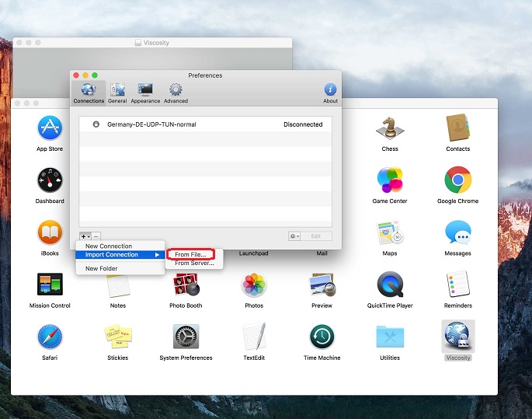Screen dimensions: 532x419
Task: Launch the Safari browser icon
Action: coord(50,337)
